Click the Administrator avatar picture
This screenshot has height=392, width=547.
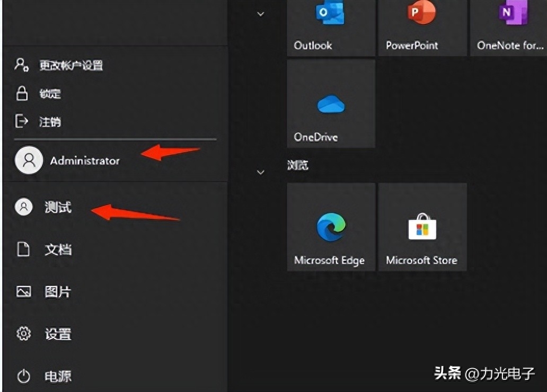[x=29, y=160]
